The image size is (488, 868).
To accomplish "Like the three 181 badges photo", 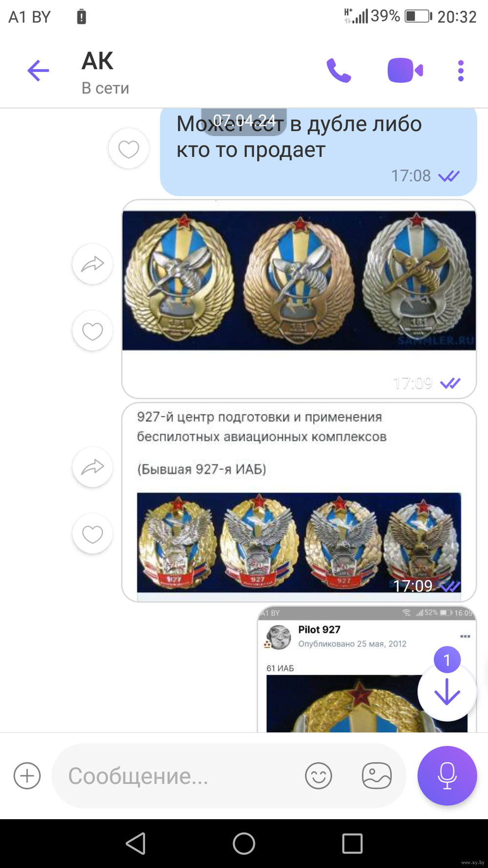I will [93, 331].
